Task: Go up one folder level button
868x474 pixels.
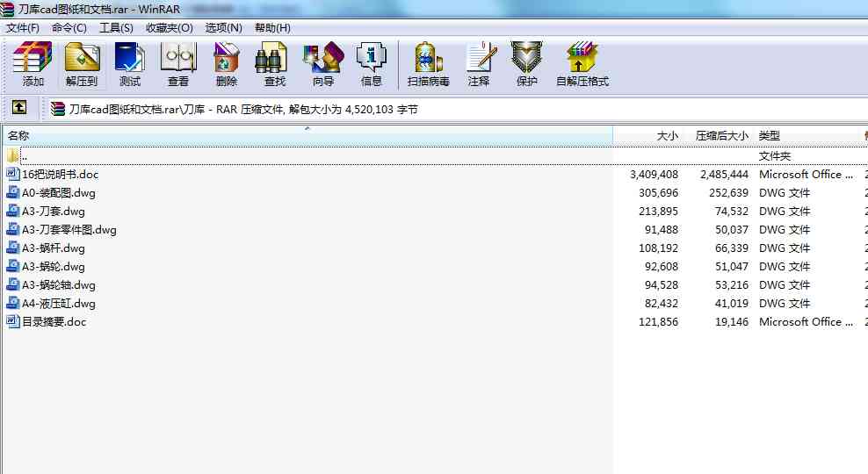Action: 18,108
